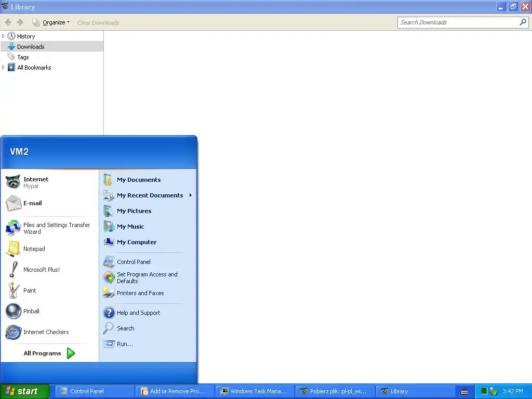This screenshot has height=399, width=532.
Task: Click the search magnifier in Search Downloads
Action: 523,22
